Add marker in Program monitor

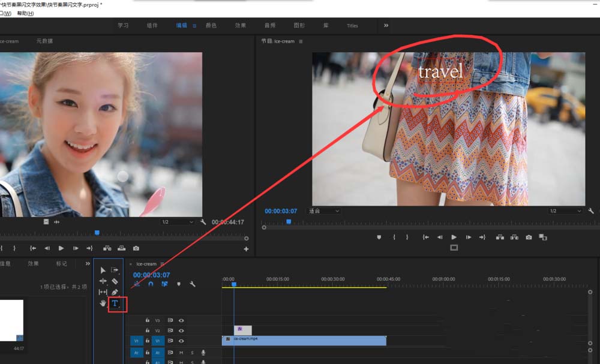point(379,237)
